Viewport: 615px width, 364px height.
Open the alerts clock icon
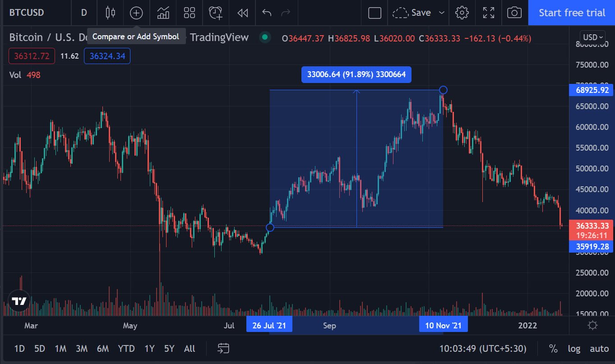point(215,13)
